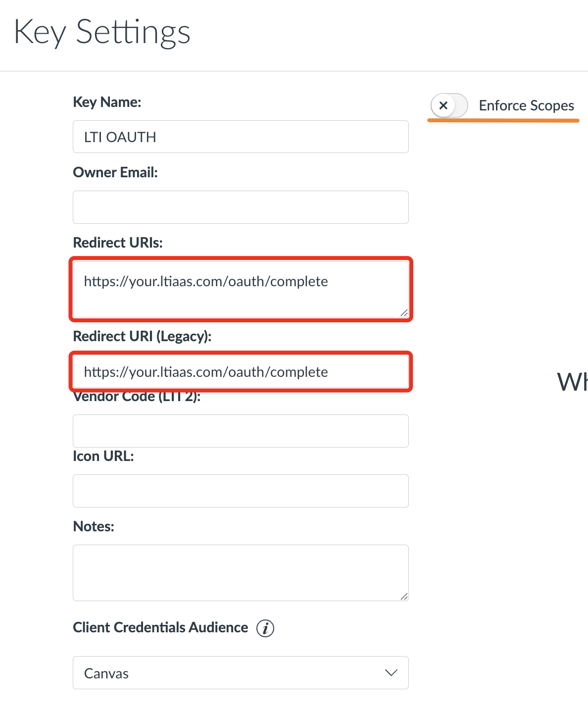
Task: Click the empty Owner Email input
Action: [x=241, y=207]
